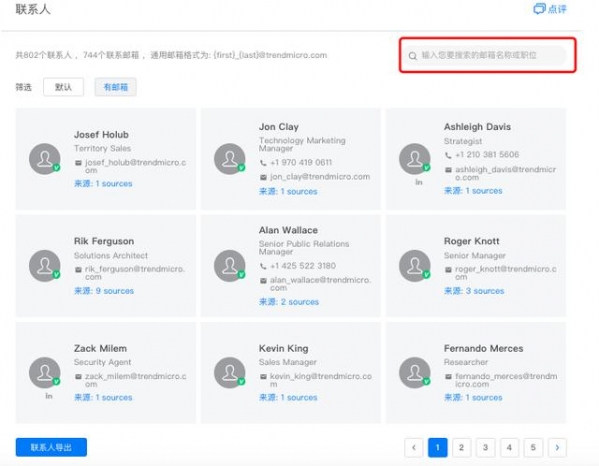Open Ashleigh Davis's 1 sources link
599x466 pixels.
[473, 191]
